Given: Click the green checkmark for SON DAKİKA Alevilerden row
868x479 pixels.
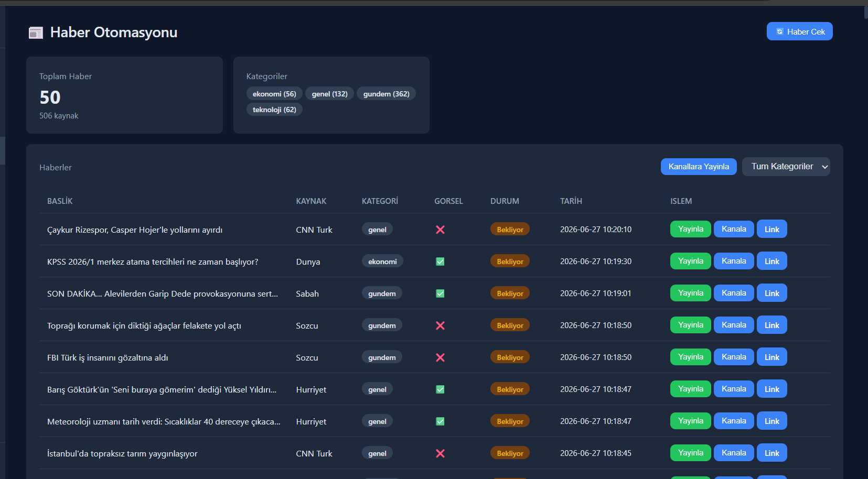Looking at the screenshot, I should 440,293.
